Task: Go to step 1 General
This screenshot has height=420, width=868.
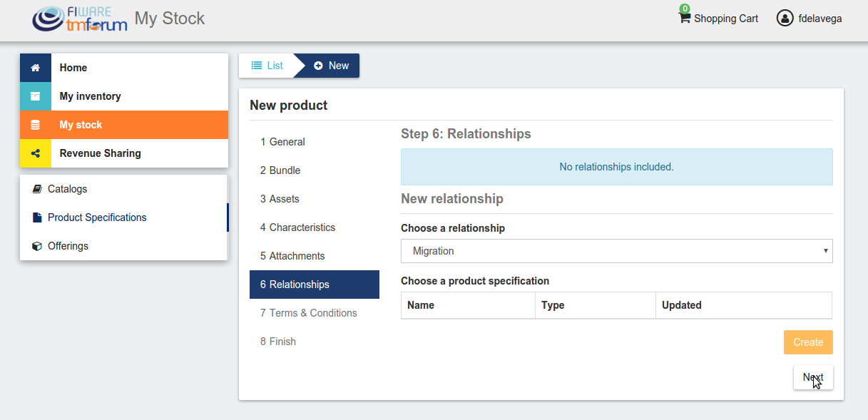Action: (x=282, y=142)
